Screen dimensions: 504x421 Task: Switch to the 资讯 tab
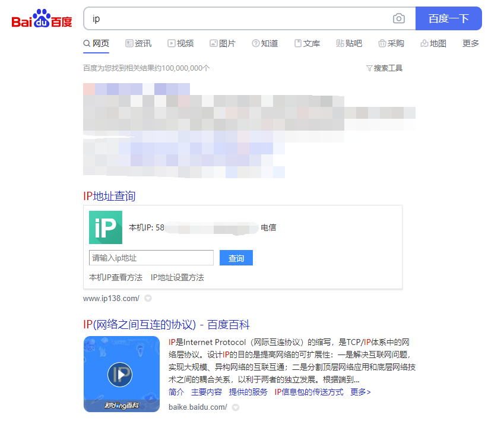(138, 43)
